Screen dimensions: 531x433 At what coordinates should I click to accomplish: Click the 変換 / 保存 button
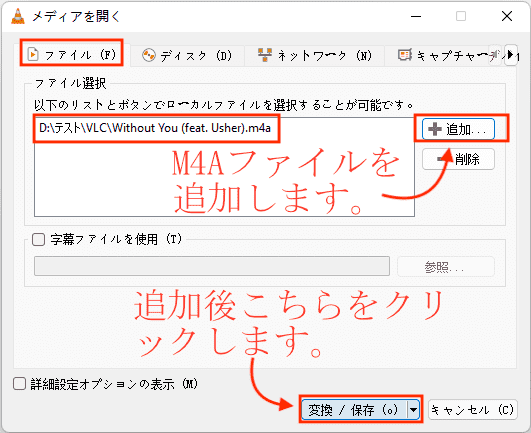(x=355, y=410)
